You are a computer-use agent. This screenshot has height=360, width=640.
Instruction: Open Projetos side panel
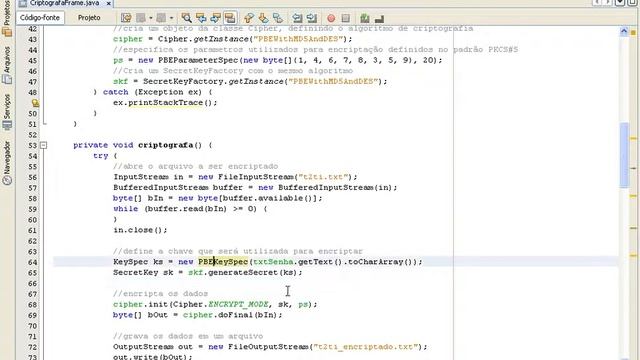point(7,18)
